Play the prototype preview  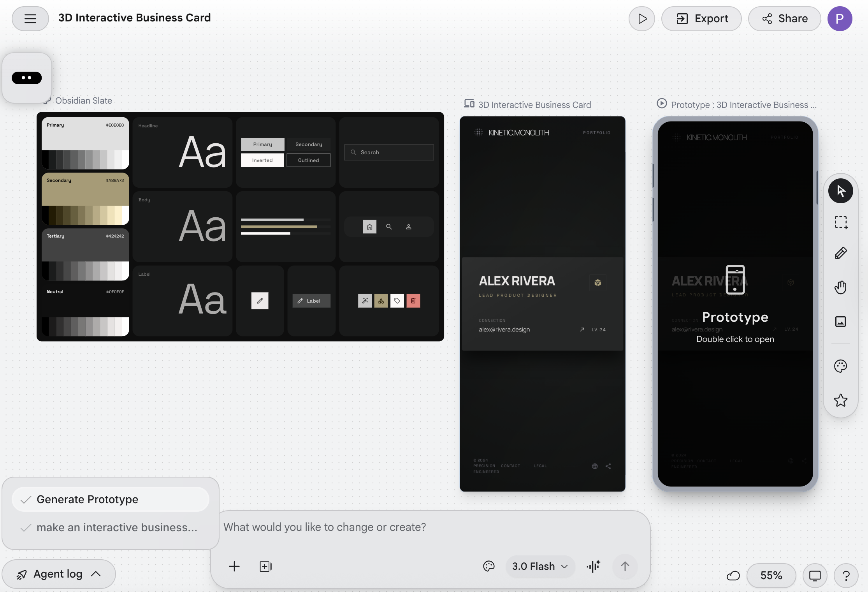click(642, 19)
